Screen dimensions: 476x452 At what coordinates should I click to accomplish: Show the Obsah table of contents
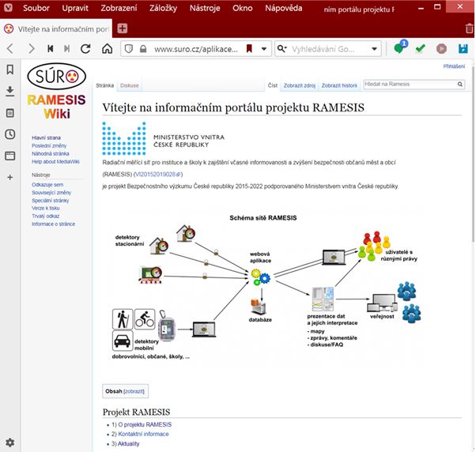click(x=133, y=391)
